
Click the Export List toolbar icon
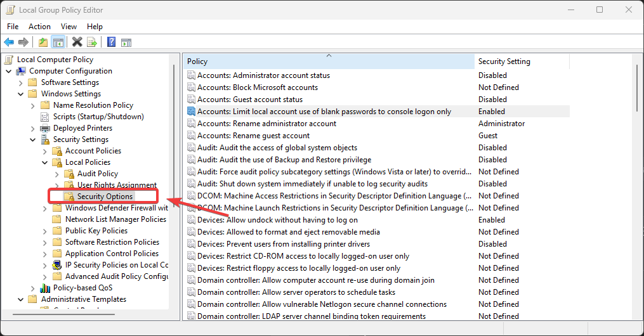[92, 42]
